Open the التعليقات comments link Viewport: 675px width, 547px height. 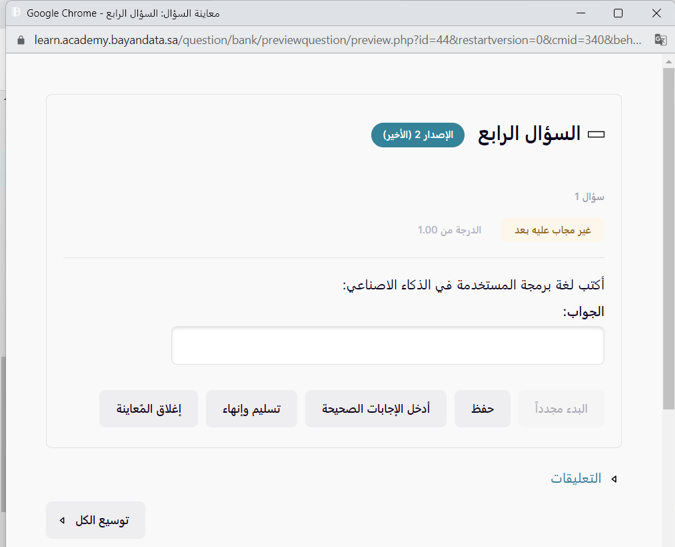click(x=576, y=478)
